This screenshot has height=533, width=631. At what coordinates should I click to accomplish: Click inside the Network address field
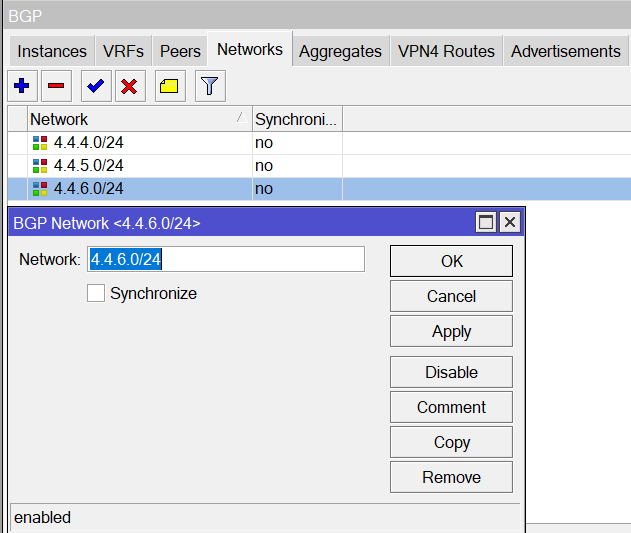[x=226, y=259]
